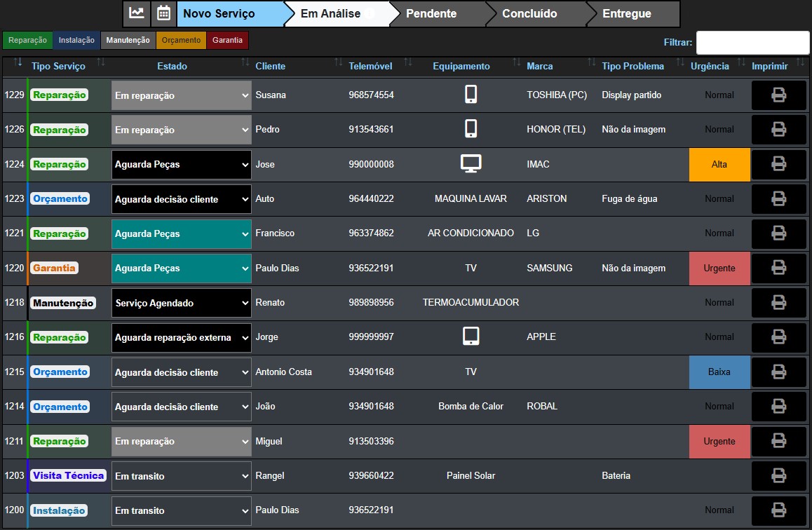812x530 pixels.
Task: Toggle the Instalação filter tag
Action: pyautogui.click(x=76, y=41)
